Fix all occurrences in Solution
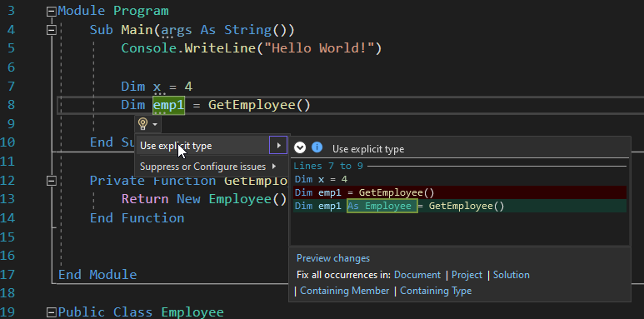644x319 pixels. click(x=512, y=275)
